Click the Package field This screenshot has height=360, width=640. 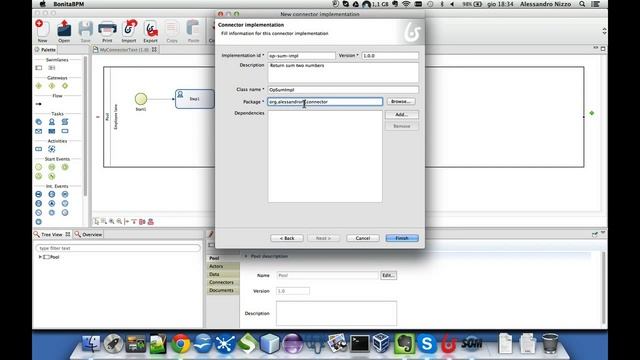(325, 102)
